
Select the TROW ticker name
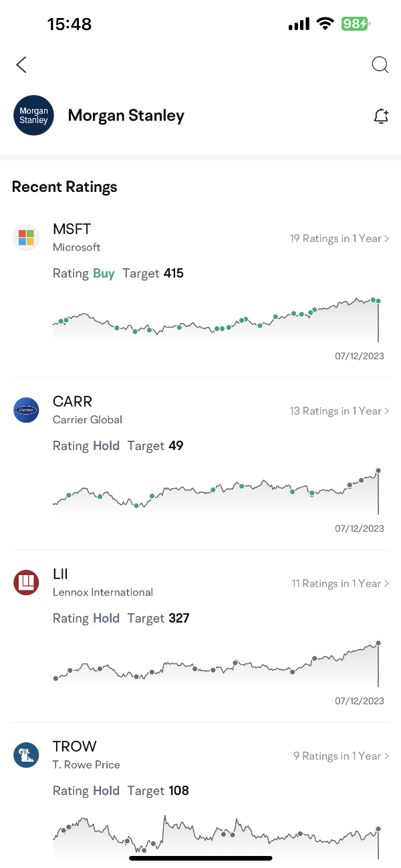[74, 747]
